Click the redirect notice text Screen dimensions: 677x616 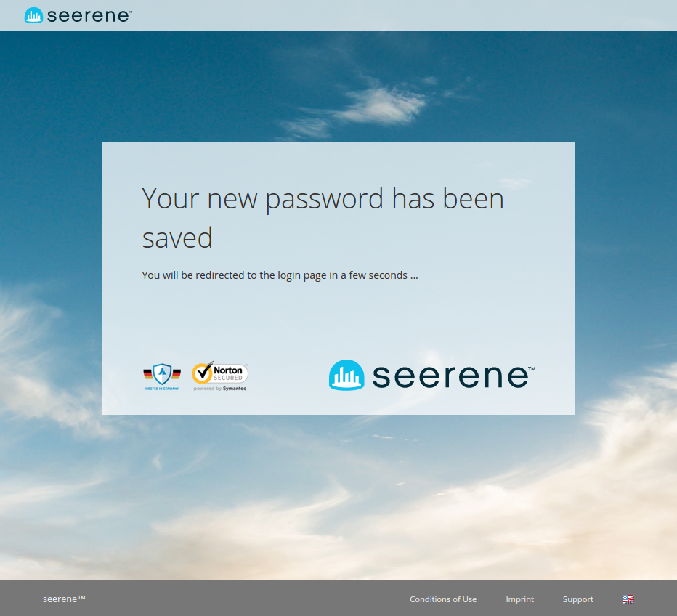point(280,275)
